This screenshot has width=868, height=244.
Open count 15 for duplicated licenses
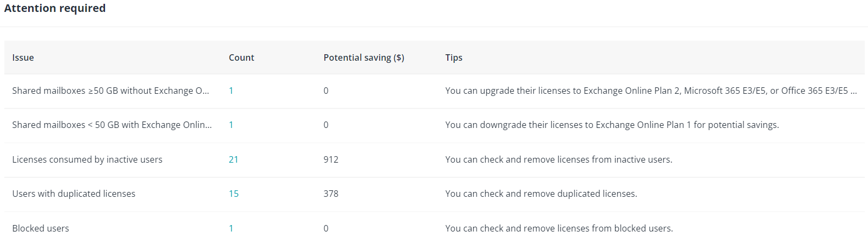click(x=233, y=194)
